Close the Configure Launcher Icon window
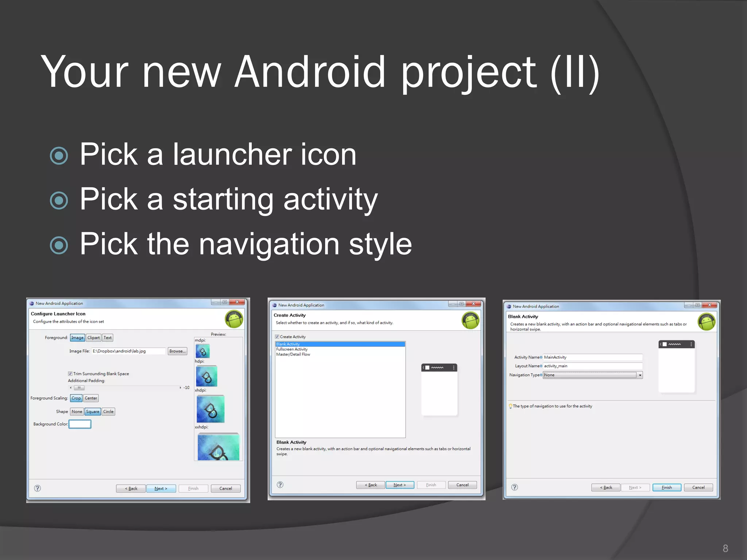 [237, 302]
